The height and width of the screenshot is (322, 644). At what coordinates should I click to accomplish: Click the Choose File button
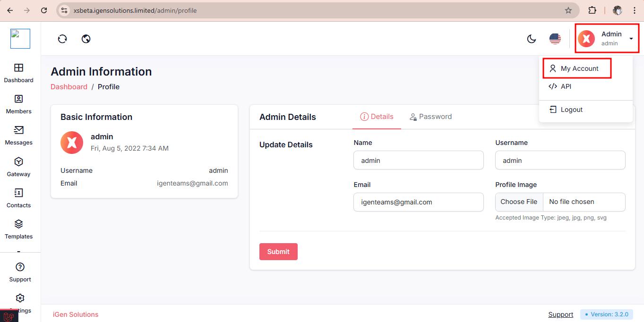[x=519, y=202]
